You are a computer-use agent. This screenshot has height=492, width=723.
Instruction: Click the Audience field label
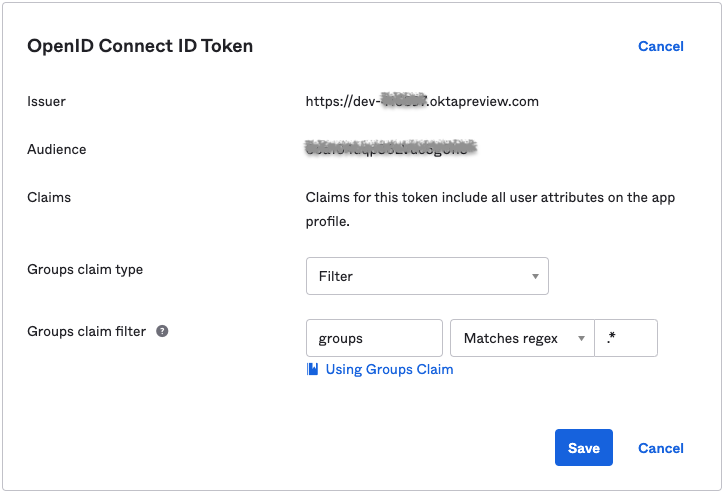(x=57, y=149)
